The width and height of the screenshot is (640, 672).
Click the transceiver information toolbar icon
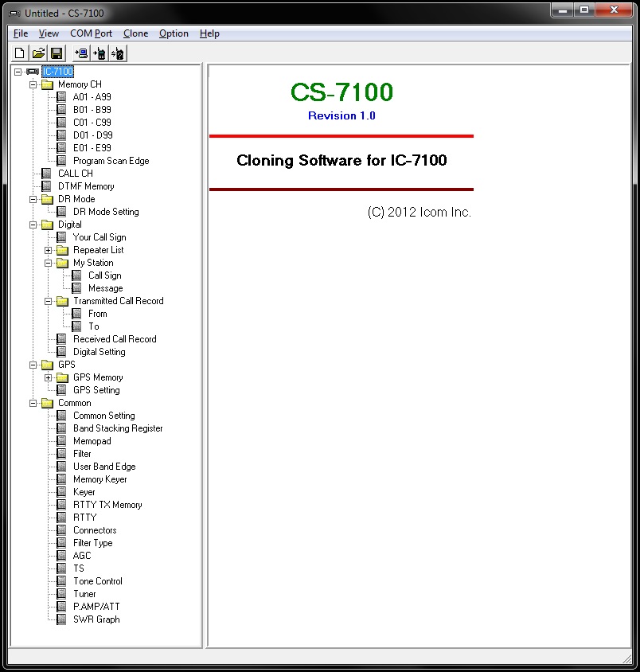pyautogui.click(x=117, y=53)
